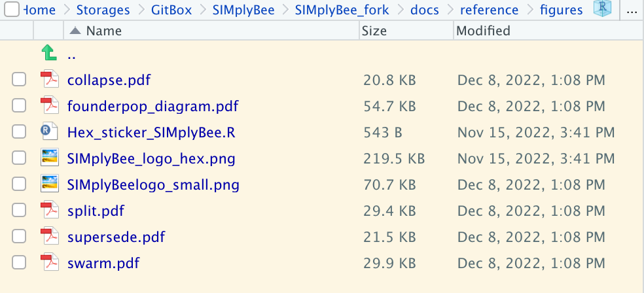644x293 pixels.
Task: Click the R project cube icon in breadcrumb
Action: pos(603,9)
